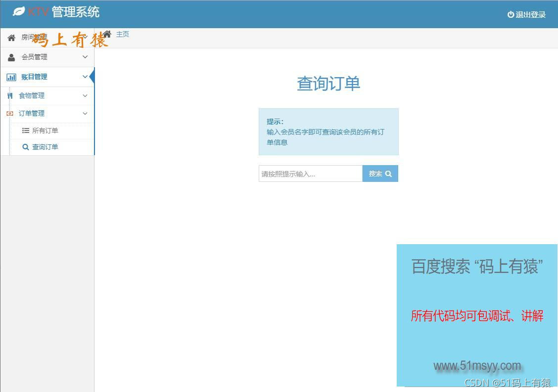This screenshot has width=558, height=392.
Task: Expand the 会员管理 chevron
Action: (x=85, y=57)
